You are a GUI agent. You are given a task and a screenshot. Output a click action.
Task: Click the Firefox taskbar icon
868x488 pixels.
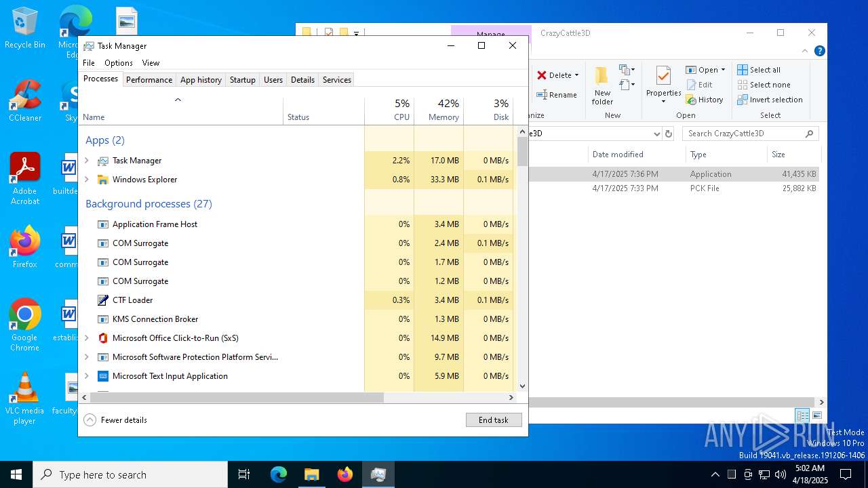tap(345, 474)
